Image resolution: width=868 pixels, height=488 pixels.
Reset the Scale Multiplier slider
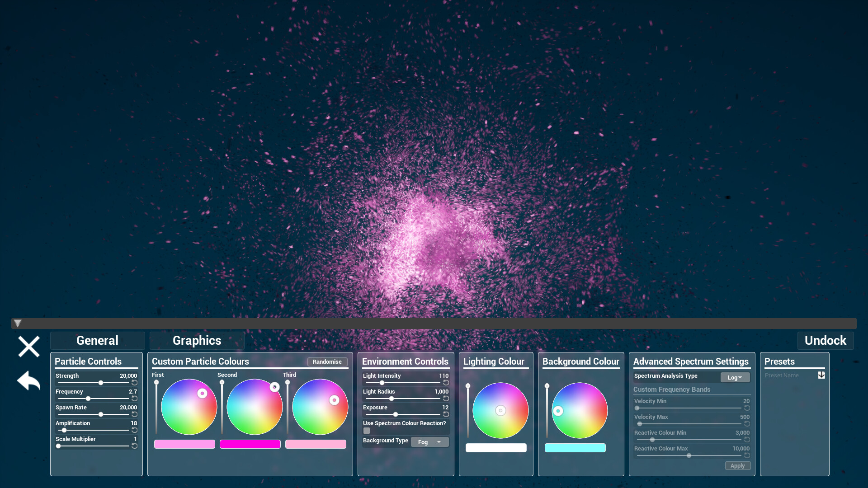134,446
